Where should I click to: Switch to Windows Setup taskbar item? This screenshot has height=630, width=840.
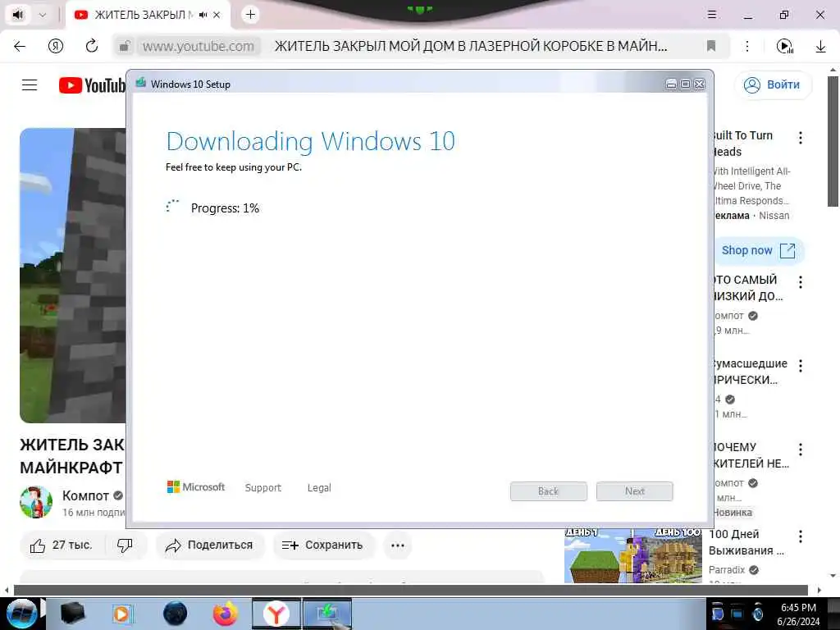click(x=327, y=614)
